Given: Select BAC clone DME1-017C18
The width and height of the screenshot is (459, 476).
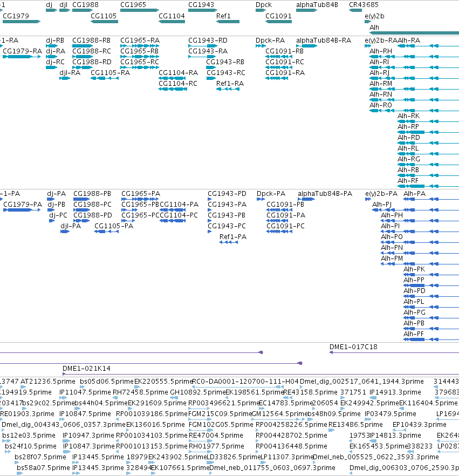Looking at the screenshot, I should coord(394,352).
